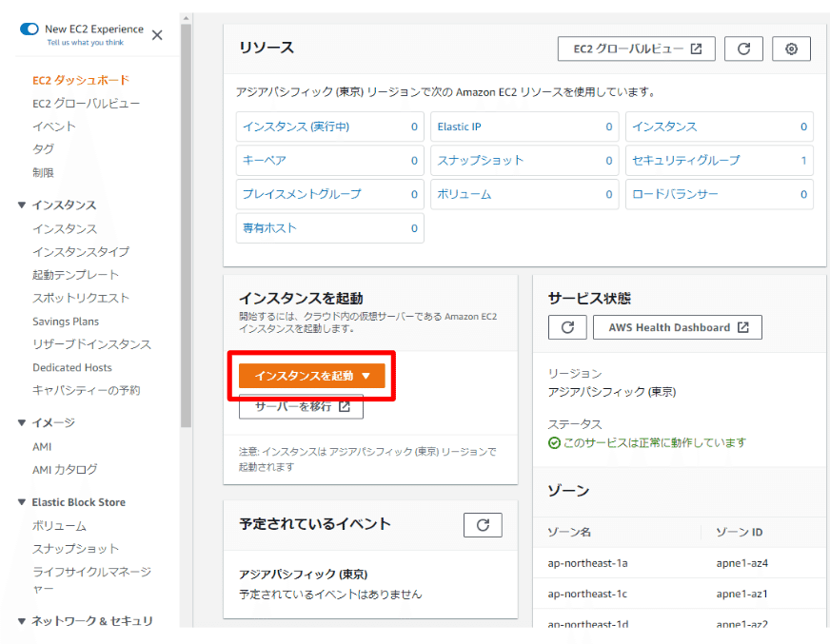Open インスタンスタイプ in sidebar
Viewport: 830px width, 644px height.
click(x=81, y=252)
